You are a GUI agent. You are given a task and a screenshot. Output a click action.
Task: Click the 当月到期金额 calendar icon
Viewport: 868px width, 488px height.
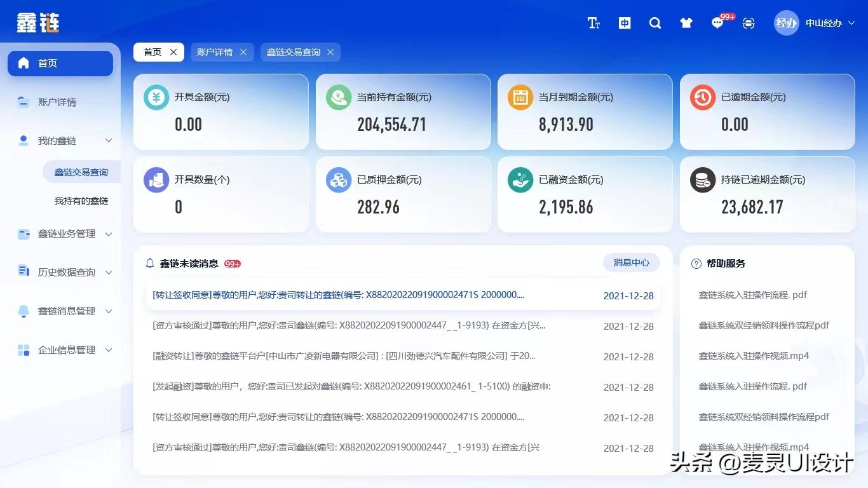coord(520,97)
